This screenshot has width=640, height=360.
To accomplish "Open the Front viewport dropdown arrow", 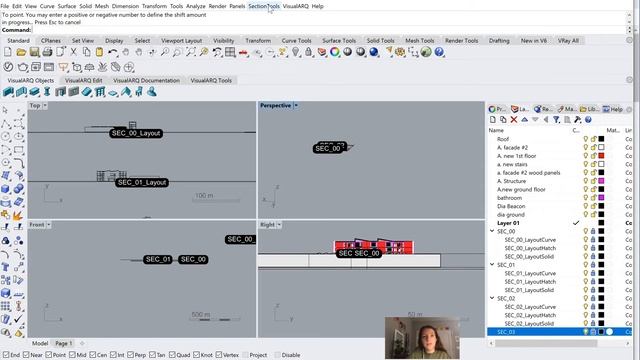I will (49, 225).
